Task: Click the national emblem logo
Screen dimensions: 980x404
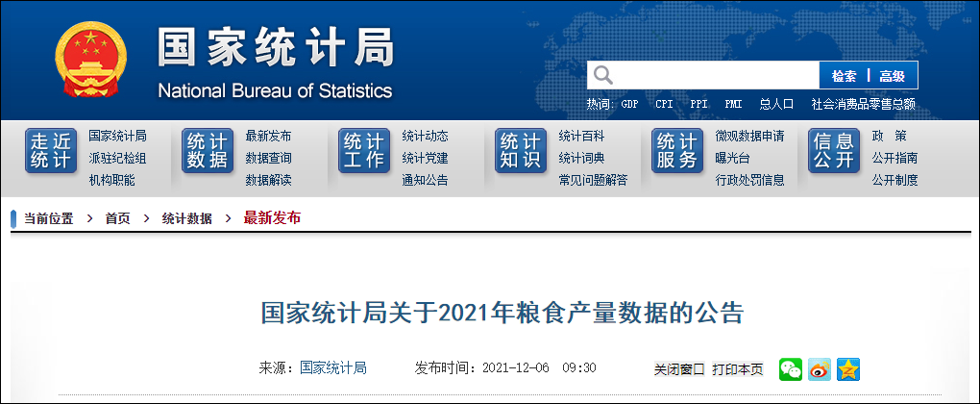Action: (x=91, y=60)
